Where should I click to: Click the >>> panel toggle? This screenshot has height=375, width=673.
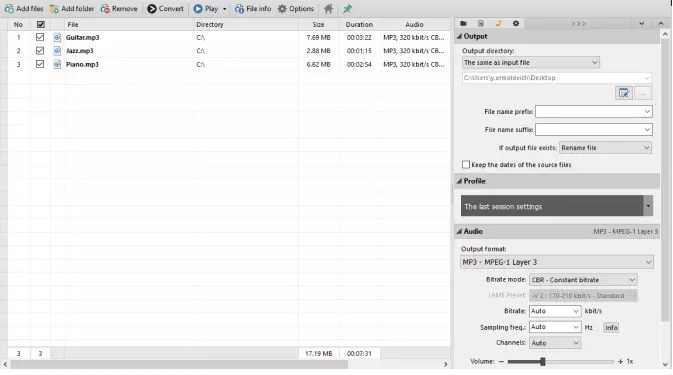[578, 24]
